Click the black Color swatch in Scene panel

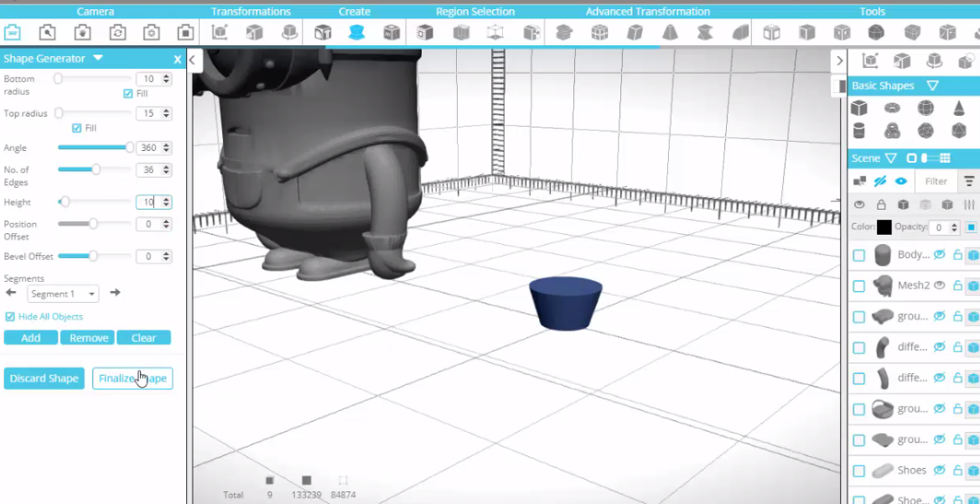(884, 227)
